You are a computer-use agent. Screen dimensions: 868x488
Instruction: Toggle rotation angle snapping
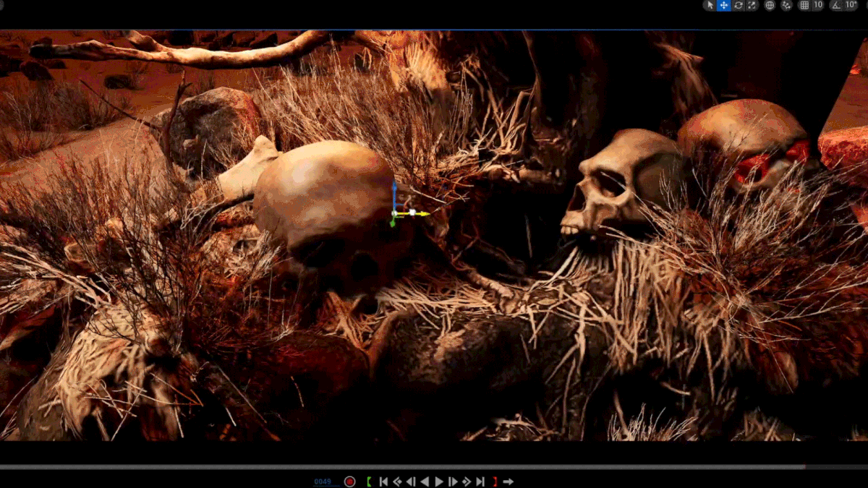tap(836, 5)
